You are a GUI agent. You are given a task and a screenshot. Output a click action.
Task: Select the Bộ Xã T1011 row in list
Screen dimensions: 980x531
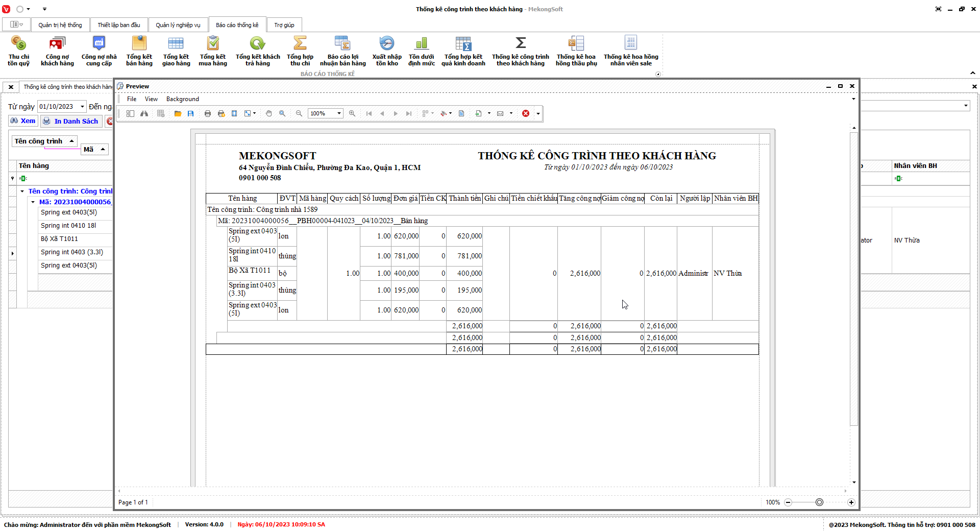point(60,239)
